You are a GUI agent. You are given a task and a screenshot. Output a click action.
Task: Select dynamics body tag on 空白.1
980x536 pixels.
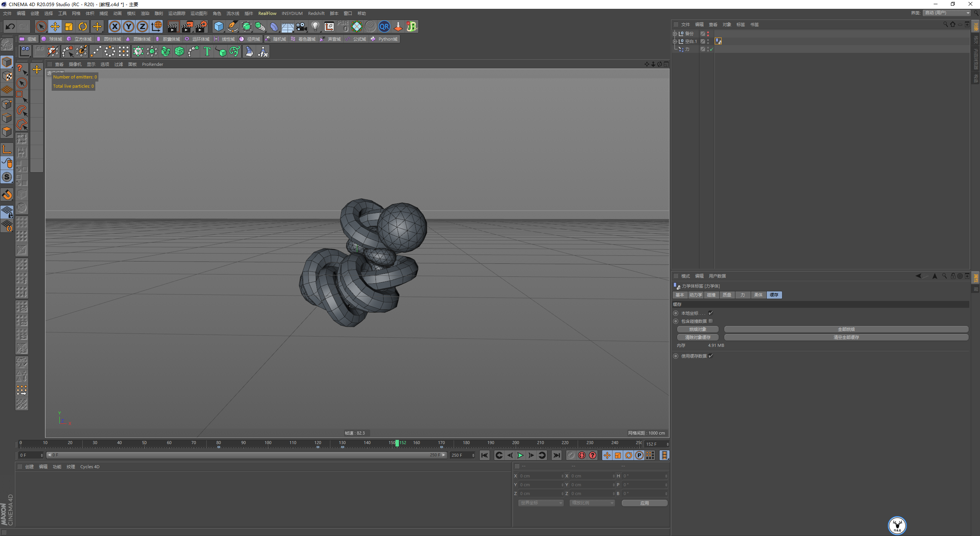point(718,41)
